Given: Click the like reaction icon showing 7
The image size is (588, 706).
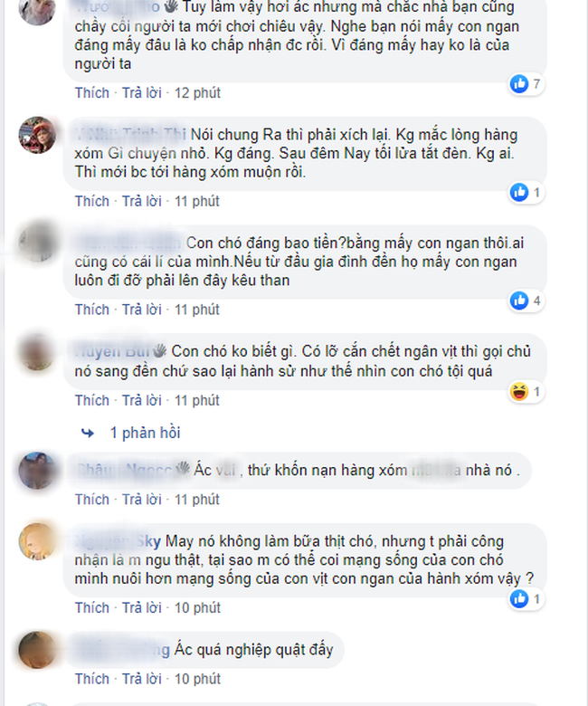Looking at the screenshot, I should point(519,84).
